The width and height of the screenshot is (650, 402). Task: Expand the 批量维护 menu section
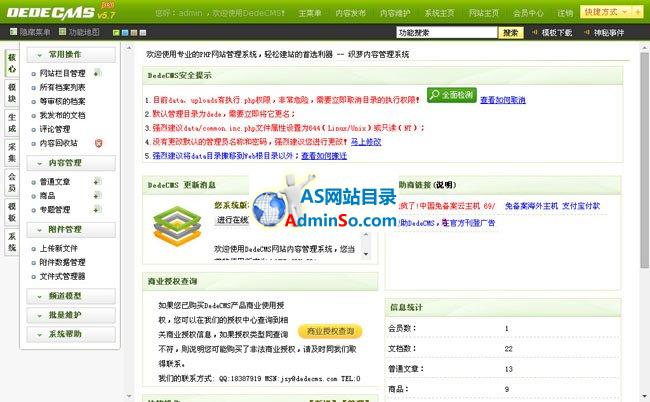[71, 315]
